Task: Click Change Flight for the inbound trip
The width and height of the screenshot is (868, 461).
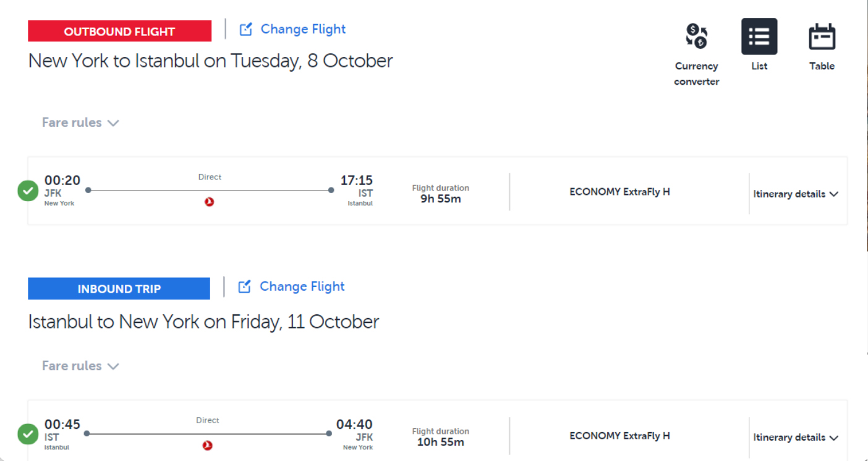Action: pos(302,286)
